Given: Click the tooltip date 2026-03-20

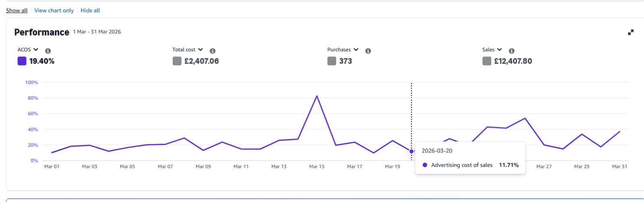Looking at the screenshot, I should pyautogui.click(x=437, y=151).
